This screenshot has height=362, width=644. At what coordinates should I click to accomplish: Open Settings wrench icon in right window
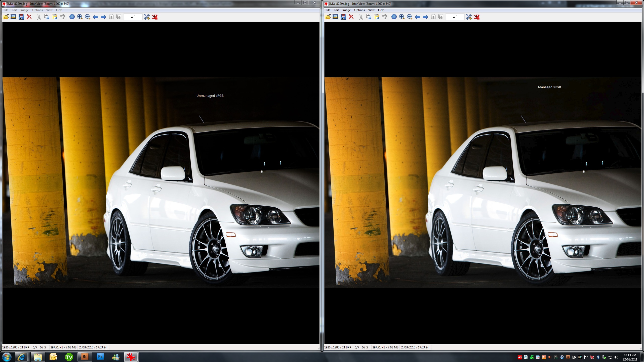point(469,17)
